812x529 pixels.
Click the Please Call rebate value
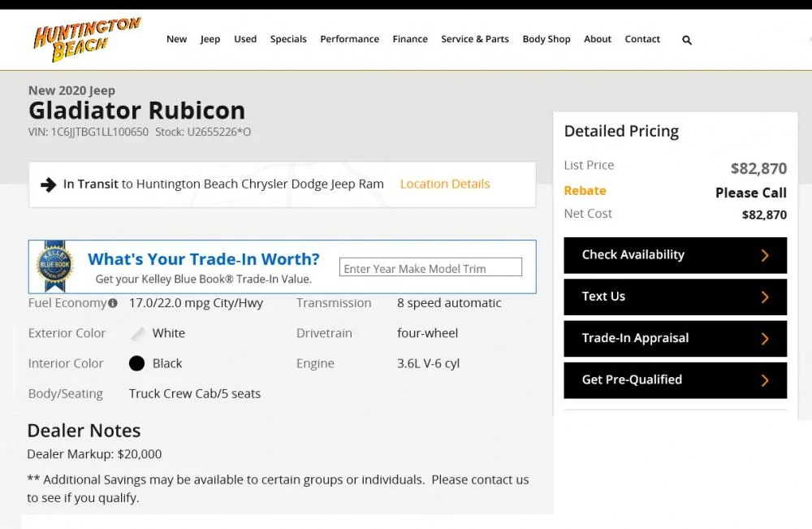[x=751, y=193]
